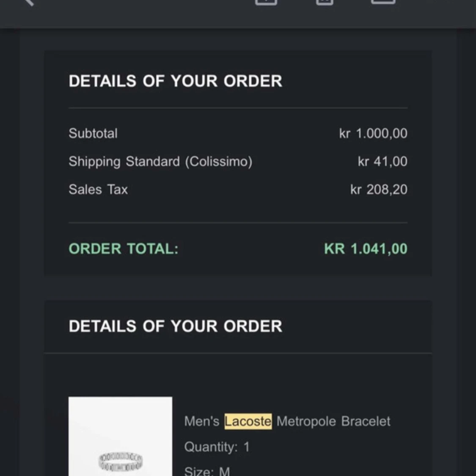Mark the email unread with the envelope icon

coord(383,2)
